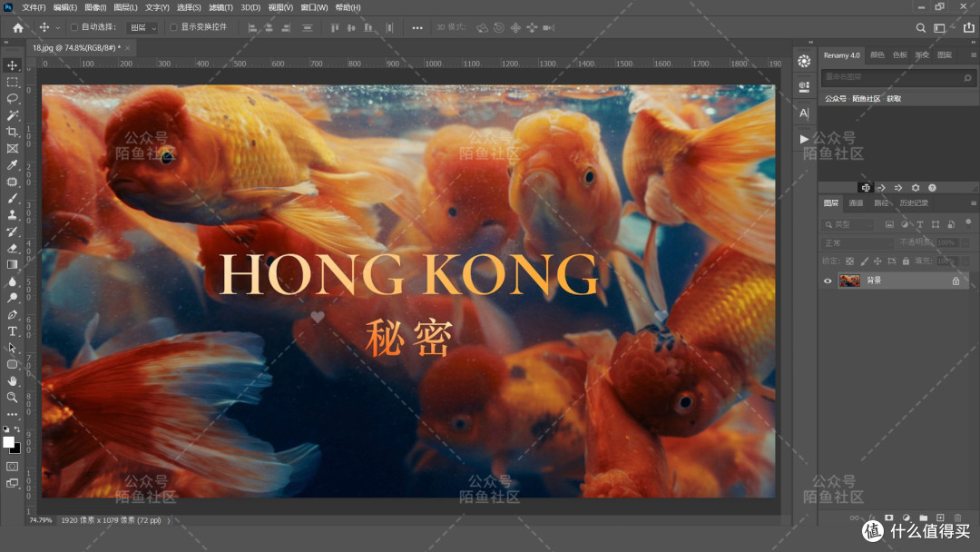Viewport: 980px width, 552px height.
Task: Select the Move tool in the toolbox
Action: tap(12, 65)
